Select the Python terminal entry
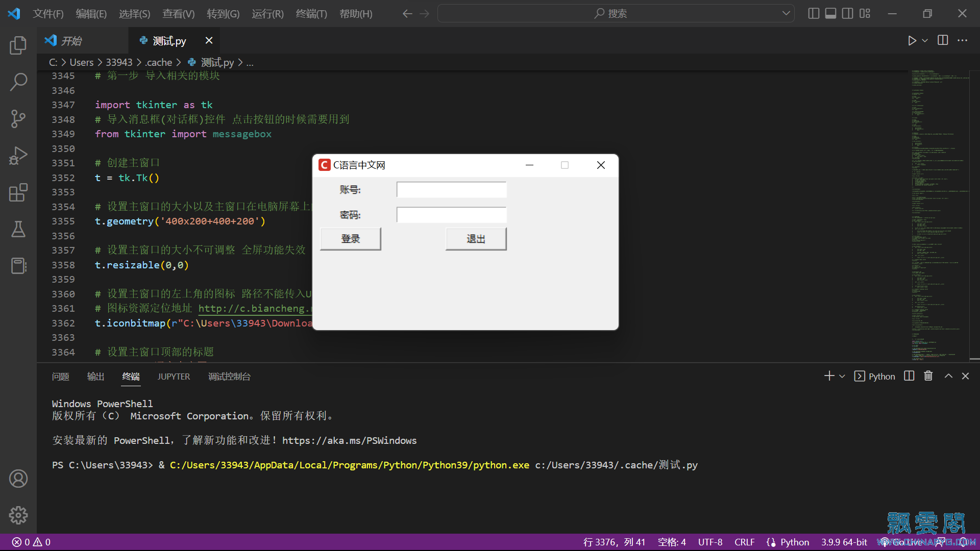The width and height of the screenshot is (980, 551). pos(875,377)
